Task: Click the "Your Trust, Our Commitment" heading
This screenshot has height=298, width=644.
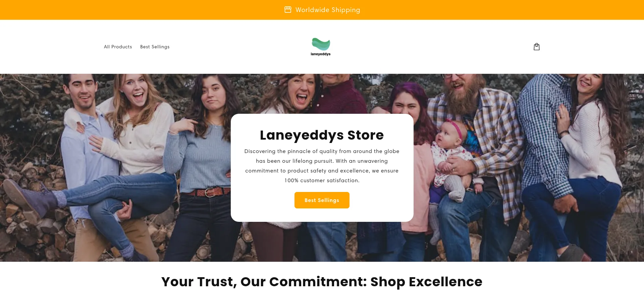Action: pyautogui.click(x=322, y=282)
